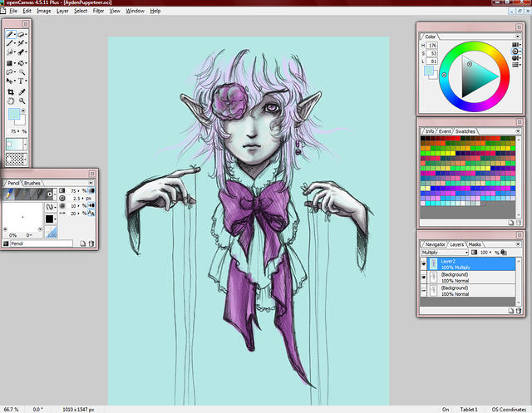
Task: Select the Eraser tool in the toolbox
Action: coord(21,34)
